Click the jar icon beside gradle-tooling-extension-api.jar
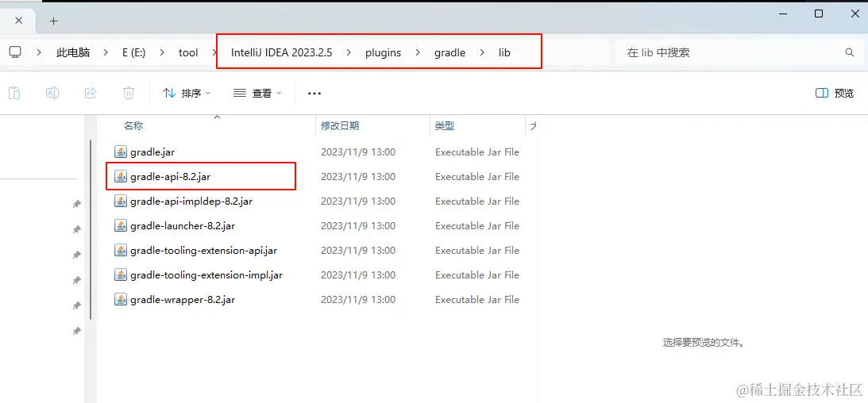 121,251
